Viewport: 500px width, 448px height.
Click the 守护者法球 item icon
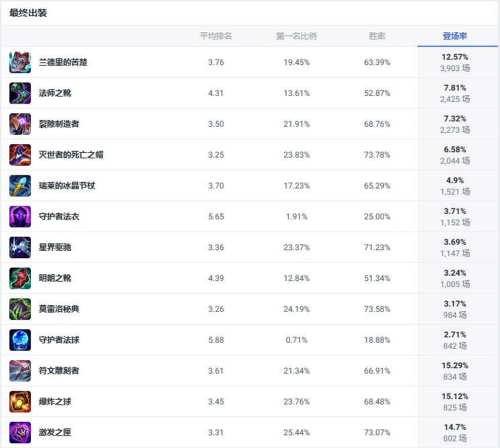(x=20, y=340)
